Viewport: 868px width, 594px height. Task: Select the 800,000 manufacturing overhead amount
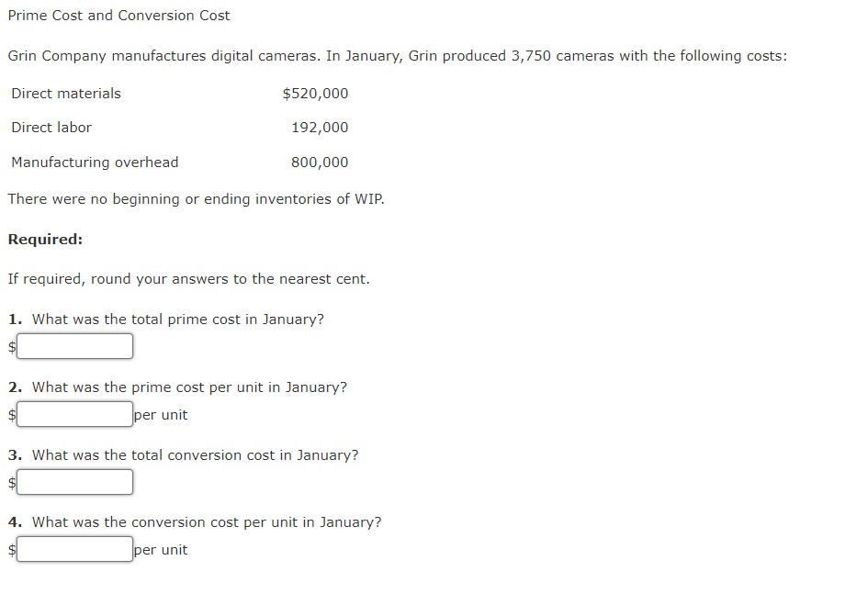(320, 163)
